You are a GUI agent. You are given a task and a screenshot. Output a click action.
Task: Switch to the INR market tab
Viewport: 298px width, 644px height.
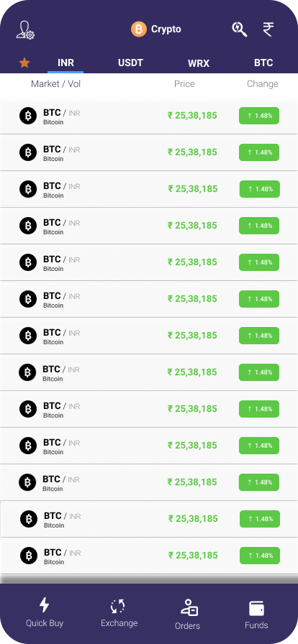(66, 63)
